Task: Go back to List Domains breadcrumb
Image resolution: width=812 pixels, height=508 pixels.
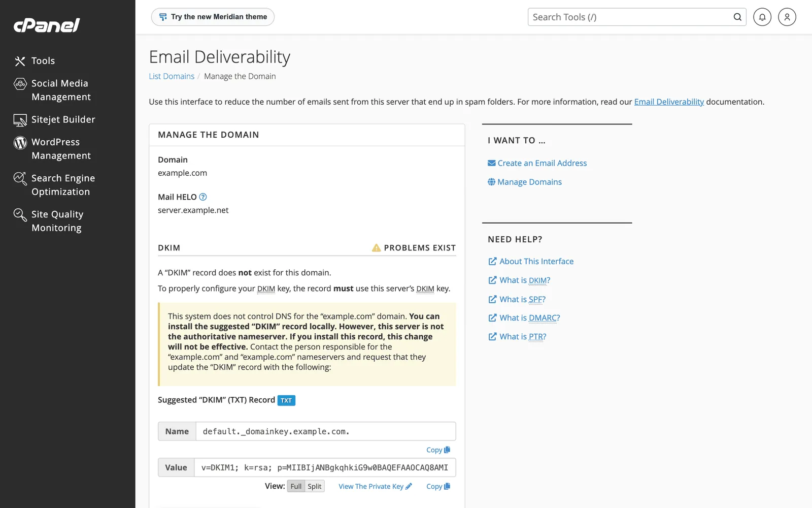Action: click(x=172, y=76)
